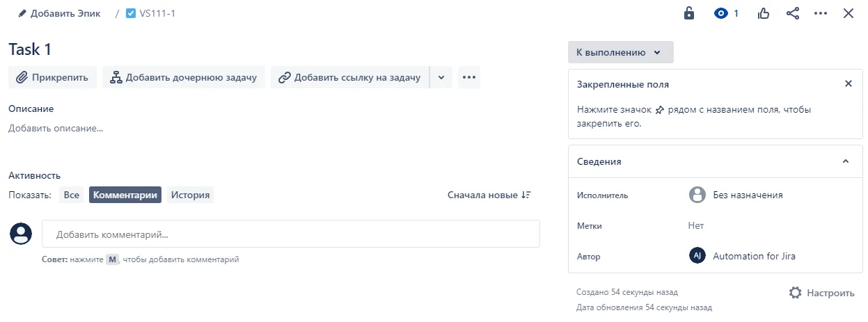
Task: Collapse the Сведения section chevron
Action: [x=846, y=161]
